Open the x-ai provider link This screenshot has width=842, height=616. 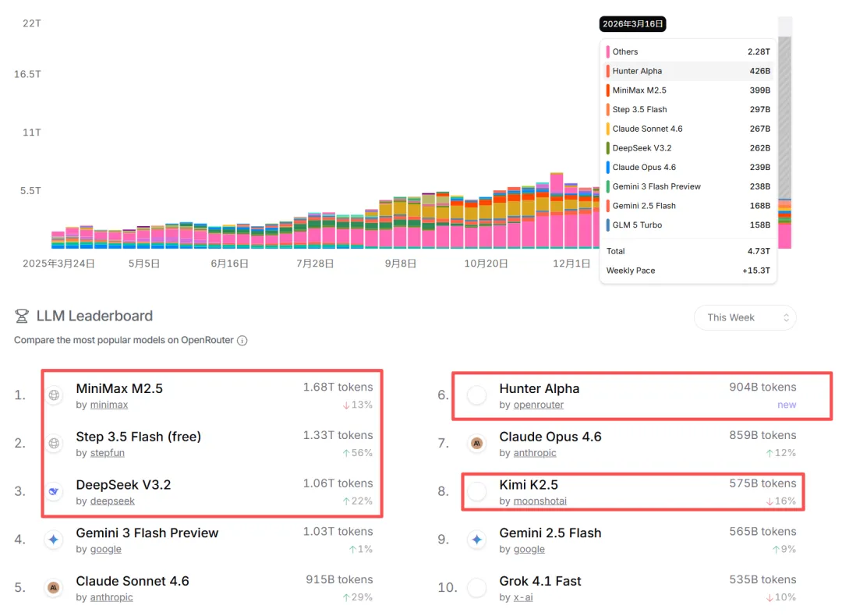coord(523,597)
